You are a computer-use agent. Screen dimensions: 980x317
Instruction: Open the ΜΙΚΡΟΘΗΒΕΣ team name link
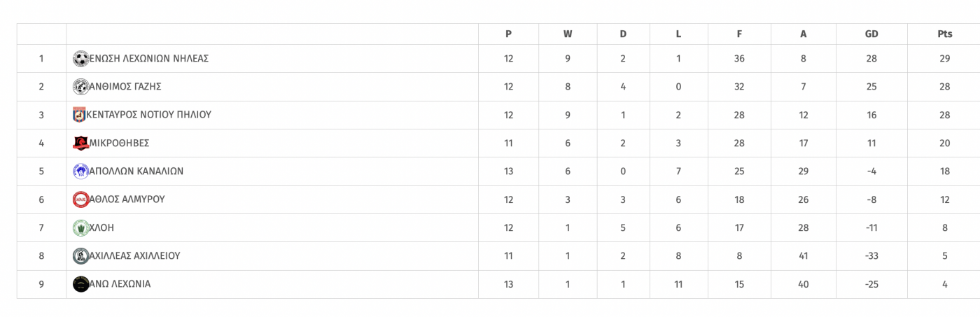point(119,143)
